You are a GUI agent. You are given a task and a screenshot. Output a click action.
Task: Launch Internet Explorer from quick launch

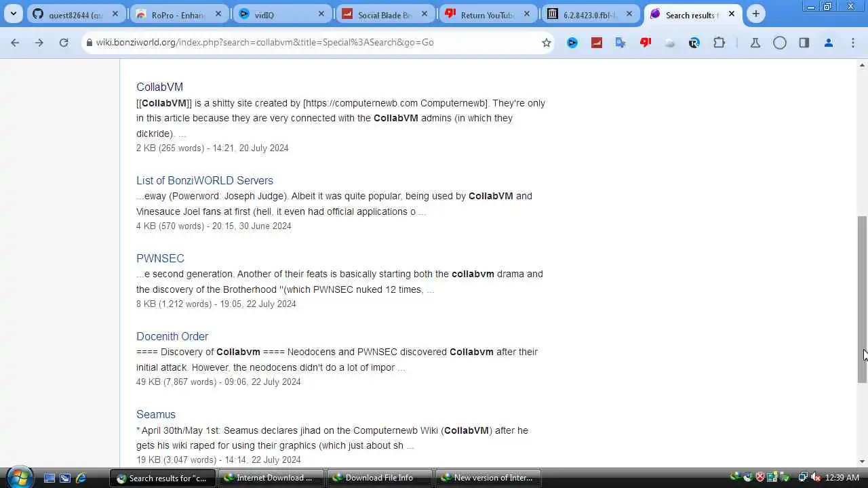(x=81, y=478)
